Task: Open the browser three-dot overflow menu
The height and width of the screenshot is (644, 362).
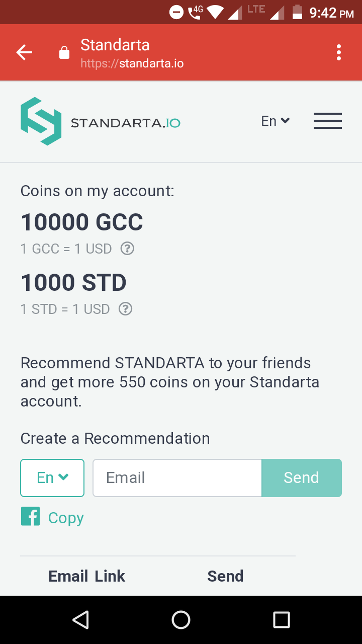Action: 339,52
